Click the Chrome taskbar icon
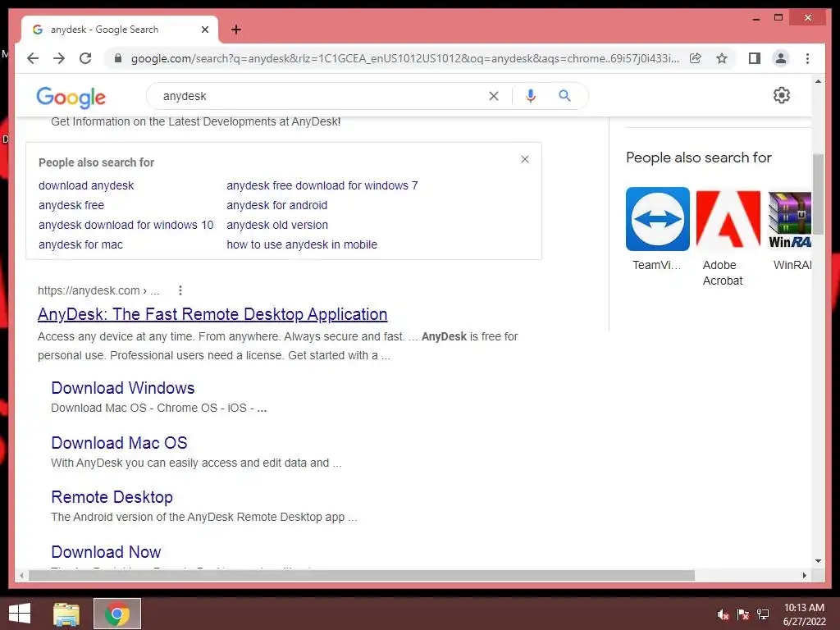Viewport: 840px width, 630px height. 117,614
